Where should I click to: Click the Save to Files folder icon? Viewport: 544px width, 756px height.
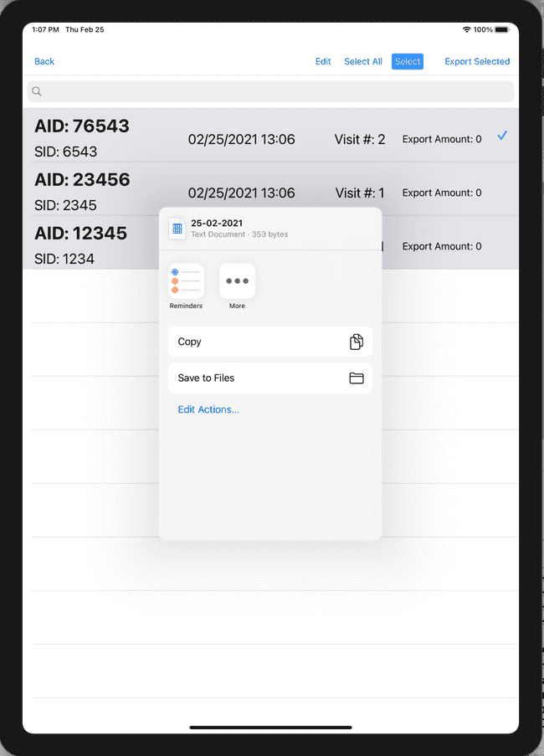click(x=356, y=378)
